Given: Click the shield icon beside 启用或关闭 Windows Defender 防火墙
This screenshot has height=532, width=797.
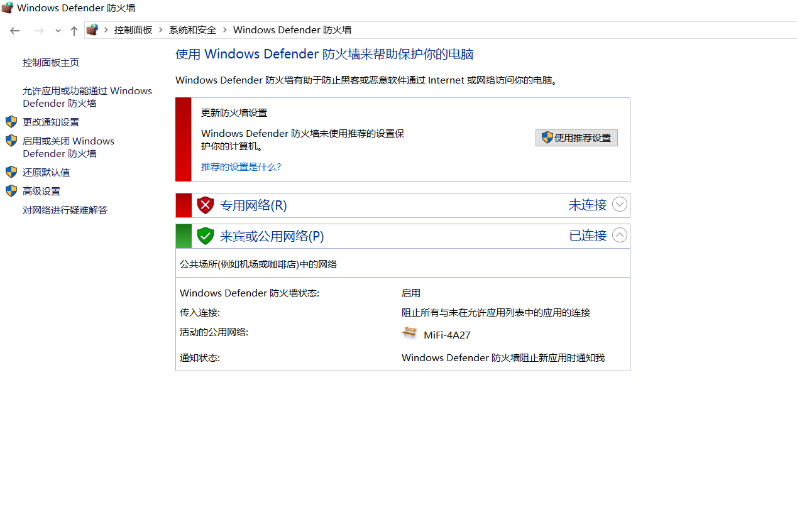Looking at the screenshot, I should (11, 141).
